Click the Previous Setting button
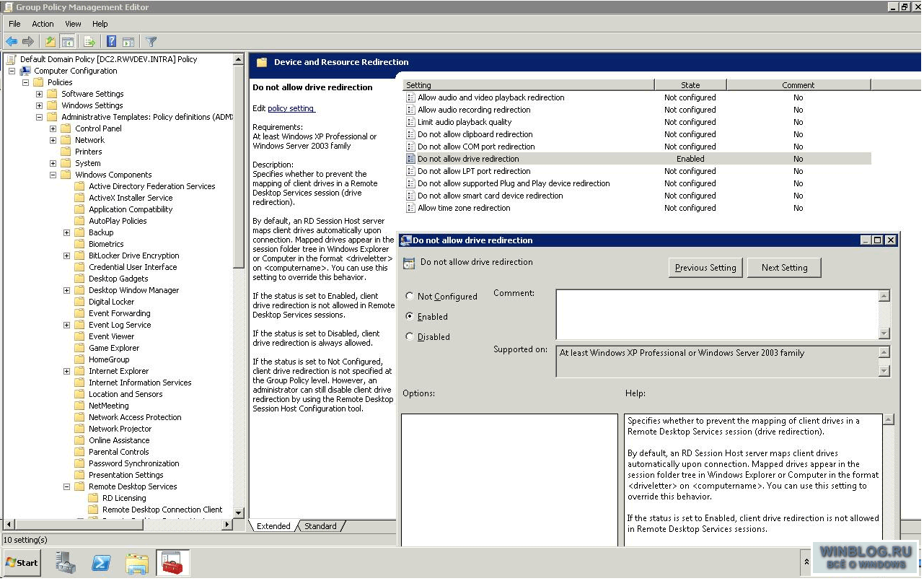Viewport: 924px width, 581px height. click(x=705, y=267)
